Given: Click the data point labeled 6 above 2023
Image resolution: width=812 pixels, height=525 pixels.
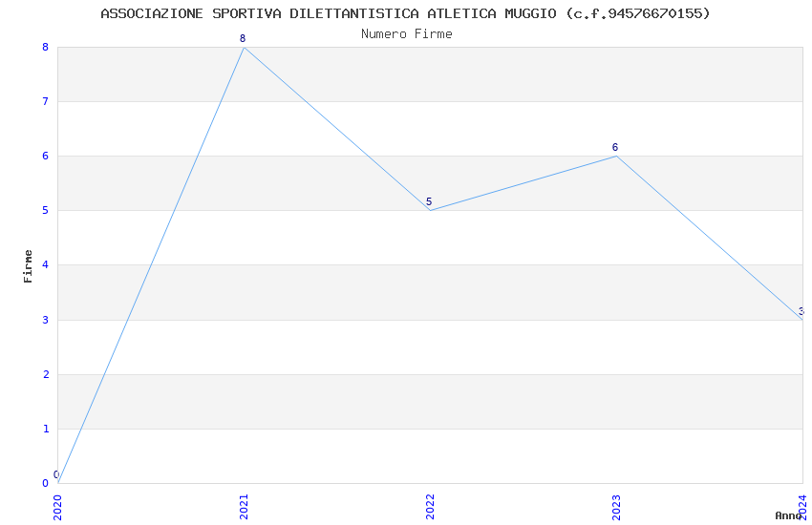Looking at the screenshot, I should click(616, 156).
